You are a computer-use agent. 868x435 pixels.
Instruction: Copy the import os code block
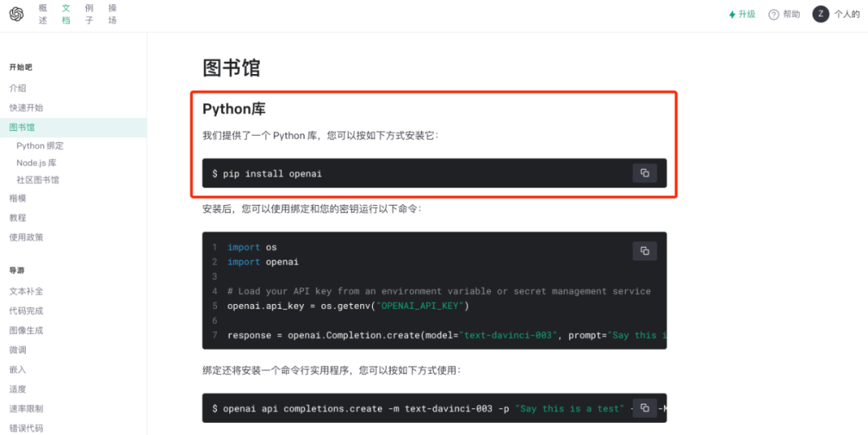pyautogui.click(x=645, y=251)
